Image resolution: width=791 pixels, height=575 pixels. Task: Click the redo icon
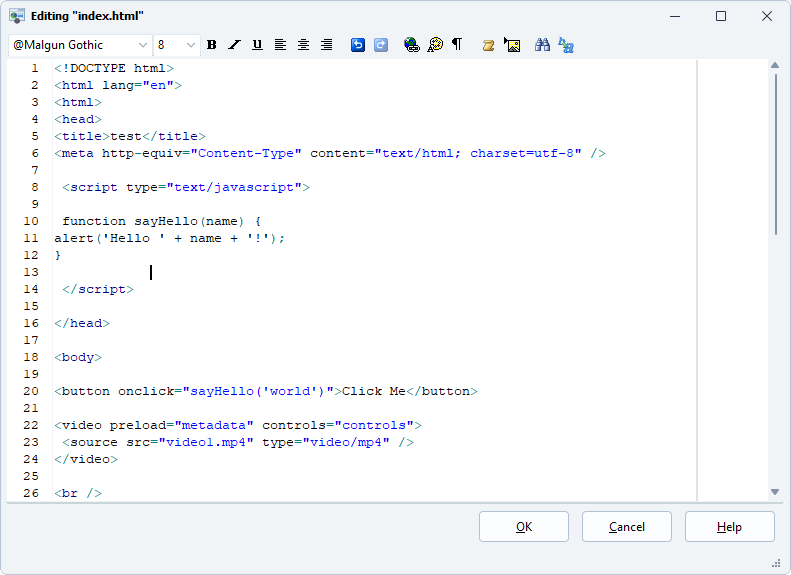[x=381, y=45]
